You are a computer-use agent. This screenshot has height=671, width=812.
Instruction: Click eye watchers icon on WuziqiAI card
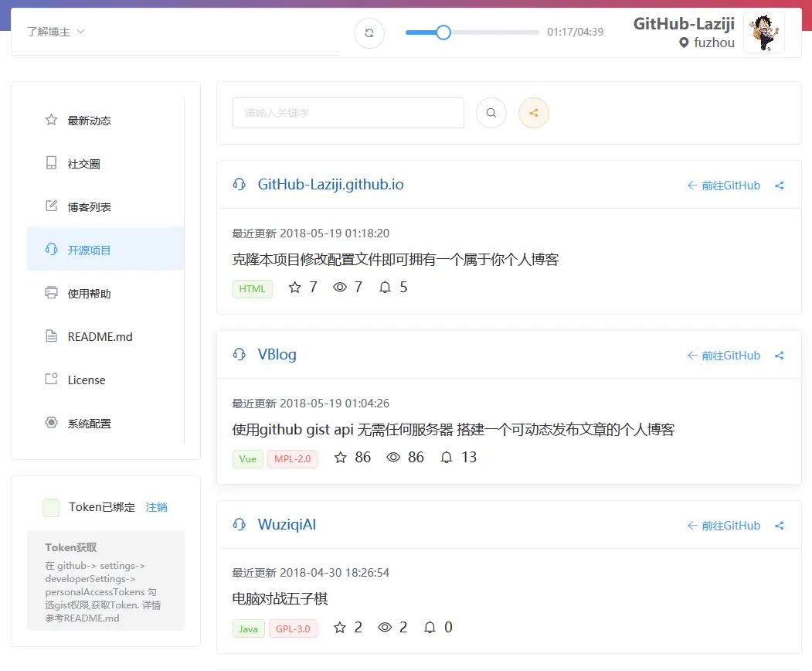pyautogui.click(x=385, y=627)
